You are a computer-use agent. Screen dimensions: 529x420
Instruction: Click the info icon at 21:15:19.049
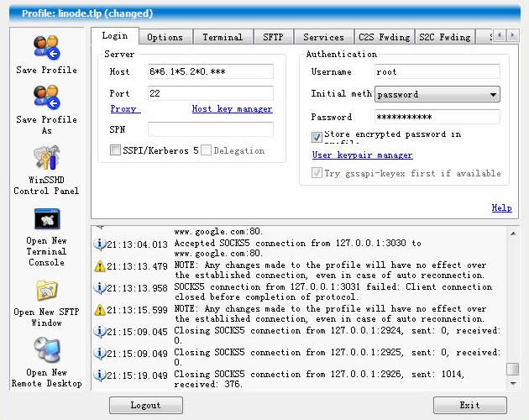coord(99,375)
